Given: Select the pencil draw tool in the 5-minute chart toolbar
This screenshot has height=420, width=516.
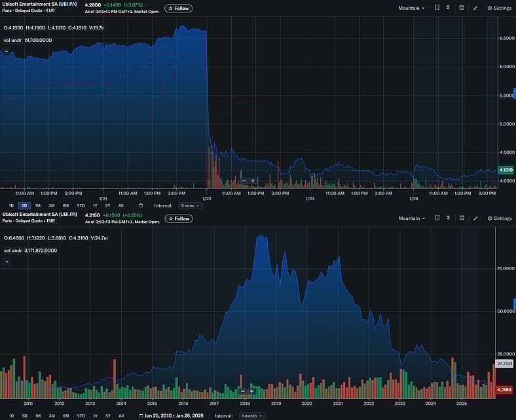Looking at the screenshot, I should click(x=475, y=8).
